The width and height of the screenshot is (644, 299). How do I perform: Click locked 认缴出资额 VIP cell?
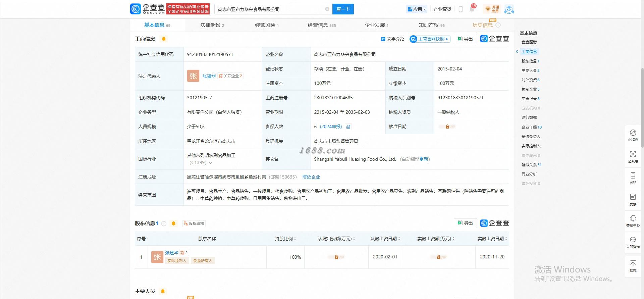click(336, 257)
